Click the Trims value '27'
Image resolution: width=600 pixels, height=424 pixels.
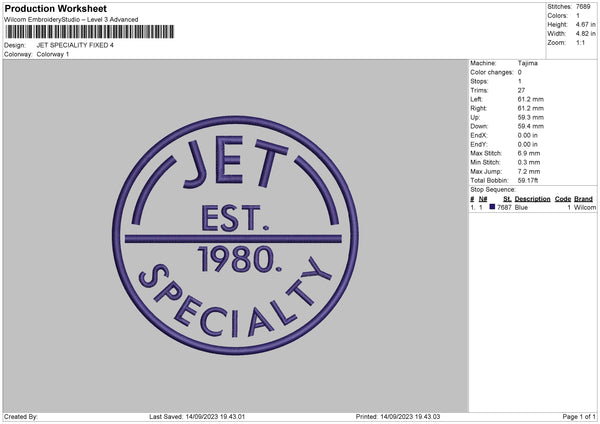521,90
